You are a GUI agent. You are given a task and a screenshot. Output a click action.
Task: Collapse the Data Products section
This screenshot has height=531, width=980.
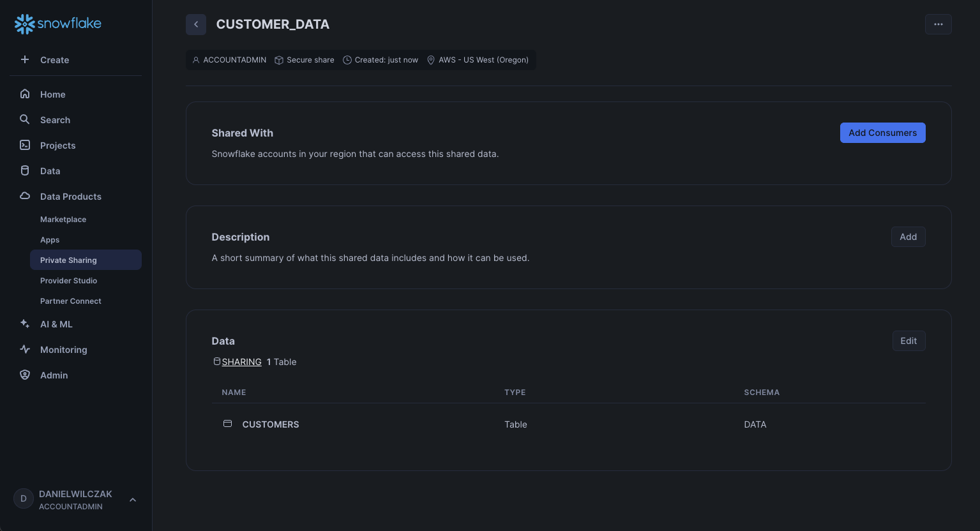[x=70, y=197]
